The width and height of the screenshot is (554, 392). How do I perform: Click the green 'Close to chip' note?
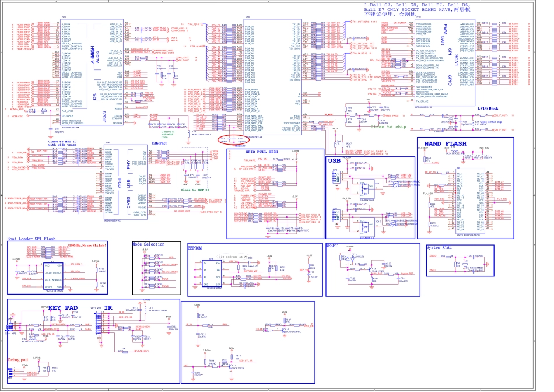[389, 127]
